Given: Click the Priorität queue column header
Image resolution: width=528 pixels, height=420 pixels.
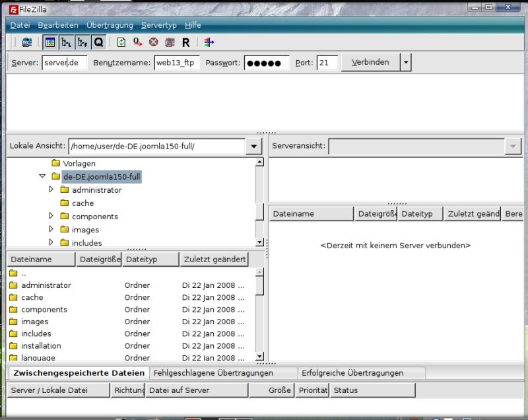Looking at the screenshot, I should 312,390.
